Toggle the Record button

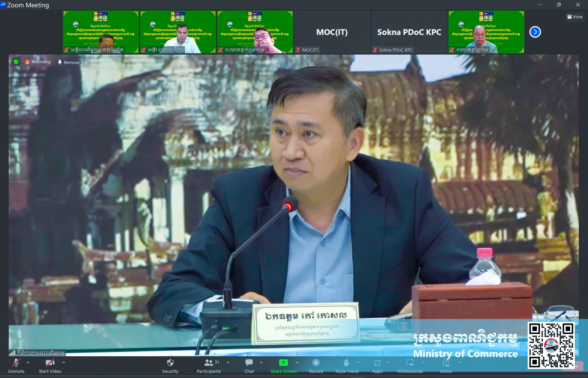(x=316, y=363)
